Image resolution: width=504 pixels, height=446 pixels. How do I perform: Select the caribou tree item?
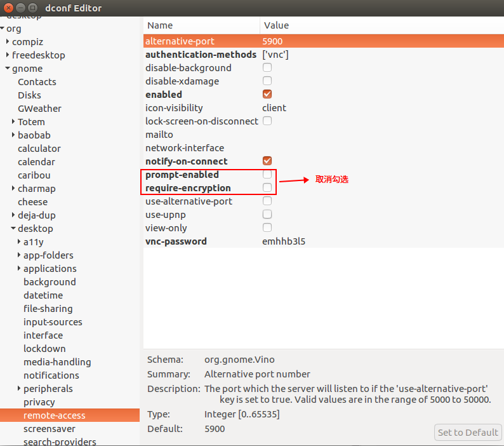(34, 175)
